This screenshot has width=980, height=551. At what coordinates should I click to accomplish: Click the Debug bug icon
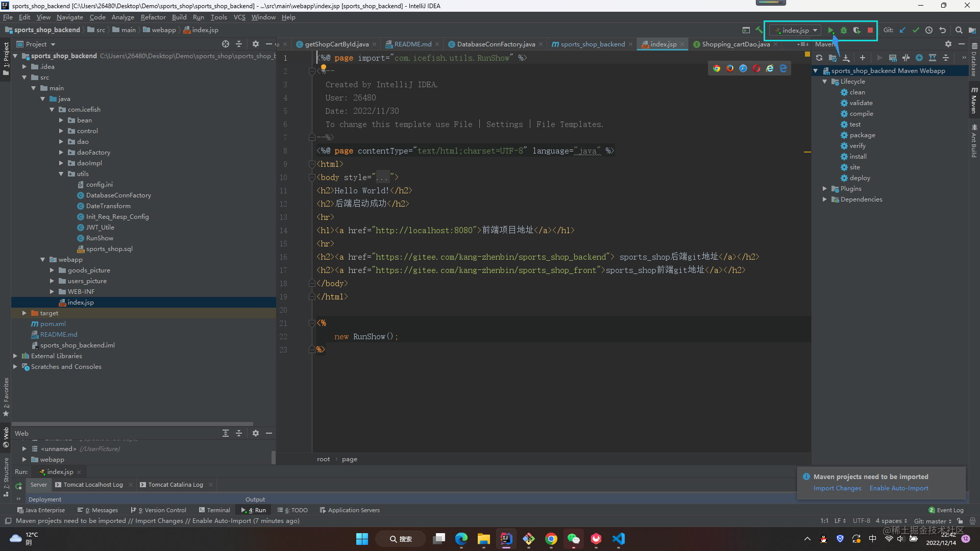click(844, 31)
